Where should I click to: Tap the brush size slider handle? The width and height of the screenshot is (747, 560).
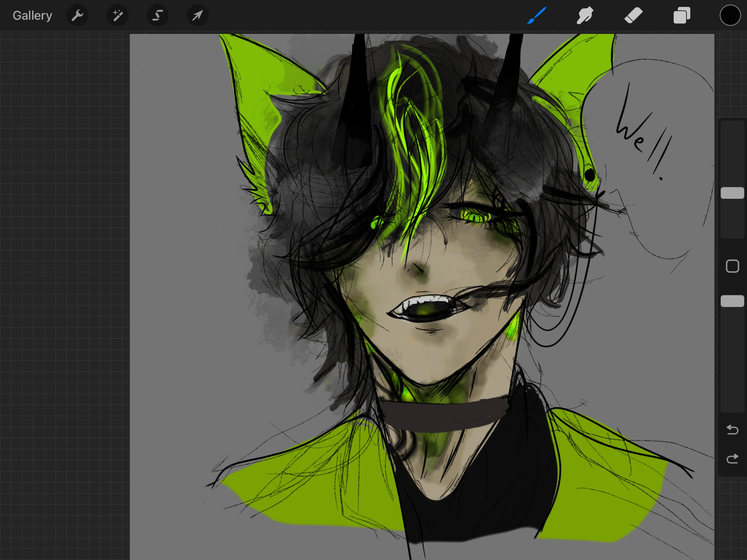tap(732, 193)
